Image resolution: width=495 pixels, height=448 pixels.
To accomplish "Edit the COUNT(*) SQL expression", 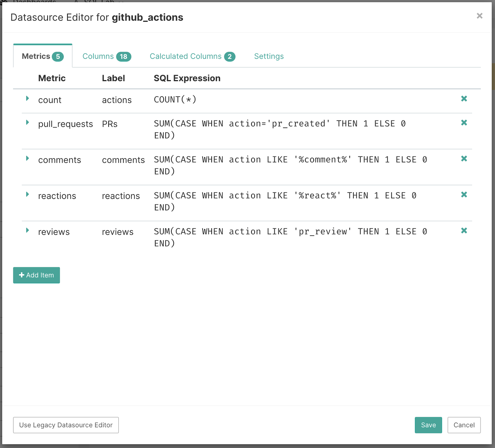I will pos(175,100).
